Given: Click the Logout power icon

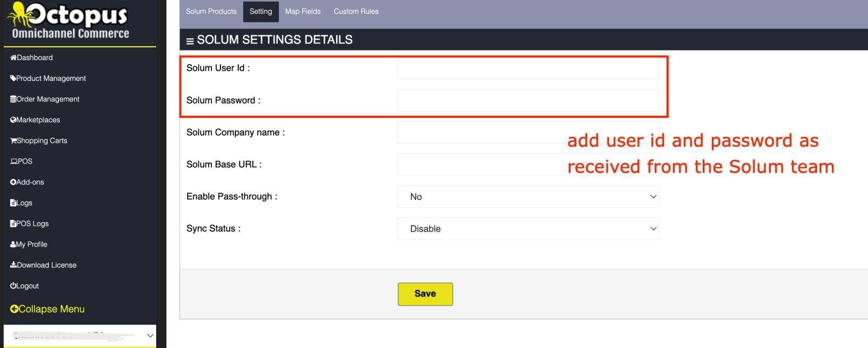Looking at the screenshot, I should (x=13, y=286).
